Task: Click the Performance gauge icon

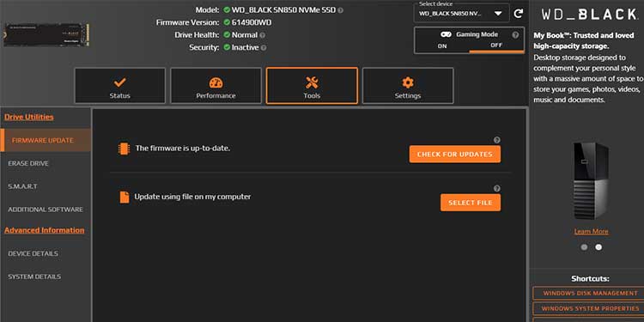Action: [216, 82]
